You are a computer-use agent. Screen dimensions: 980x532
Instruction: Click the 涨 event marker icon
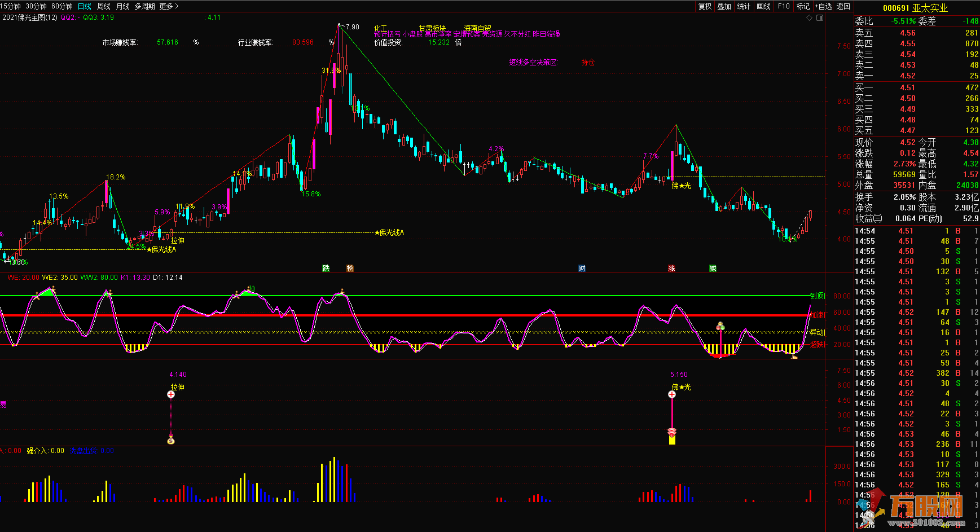click(x=671, y=268)
